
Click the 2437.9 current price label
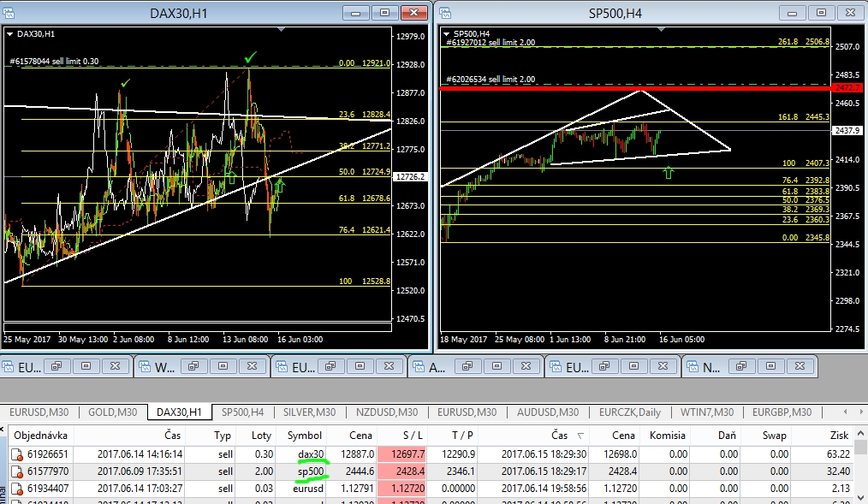847,131
